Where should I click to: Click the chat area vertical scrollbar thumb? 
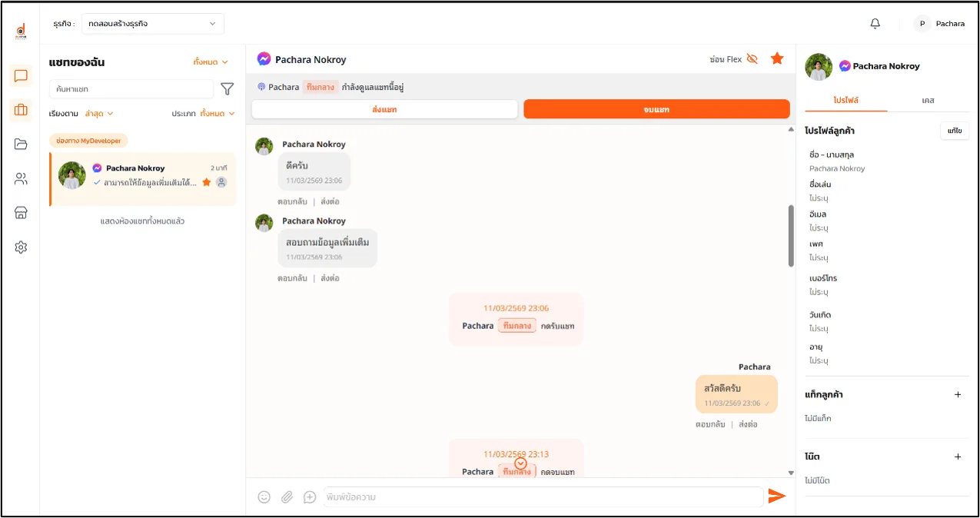click(x=792, y=236)
